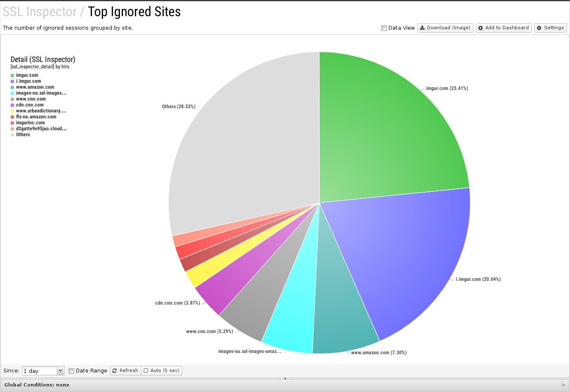
Task: Click the 'imgur.com (23.41%)' chart label
Action: click(447, 88)
